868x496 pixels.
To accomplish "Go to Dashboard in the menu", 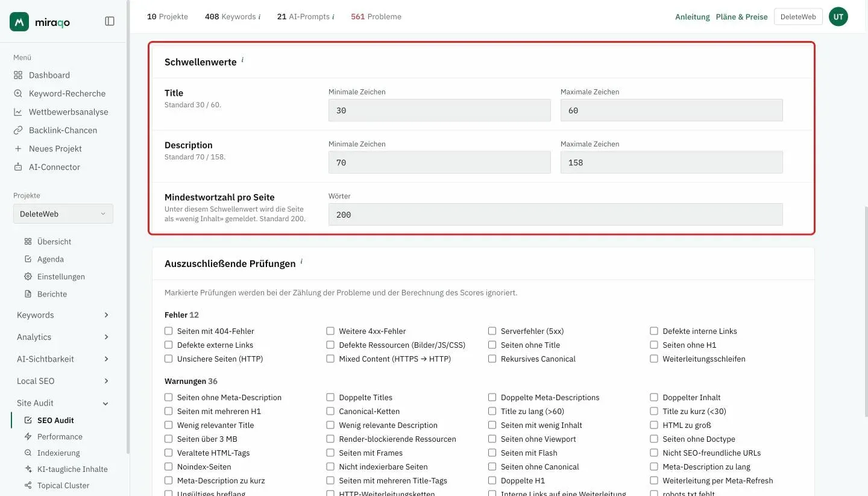I will (x=49, y=75).
